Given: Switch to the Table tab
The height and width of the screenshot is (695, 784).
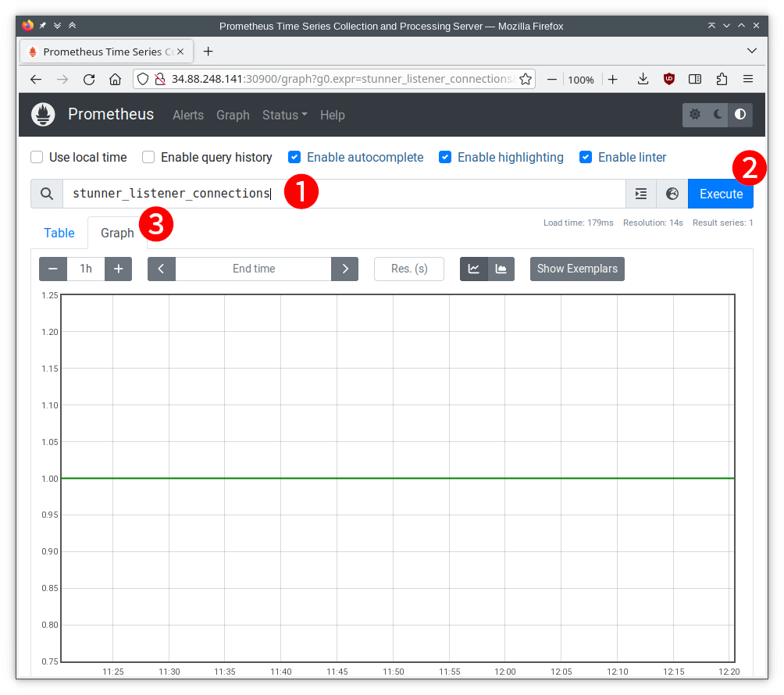Looking at the screenshot, I should coord(59,233).
